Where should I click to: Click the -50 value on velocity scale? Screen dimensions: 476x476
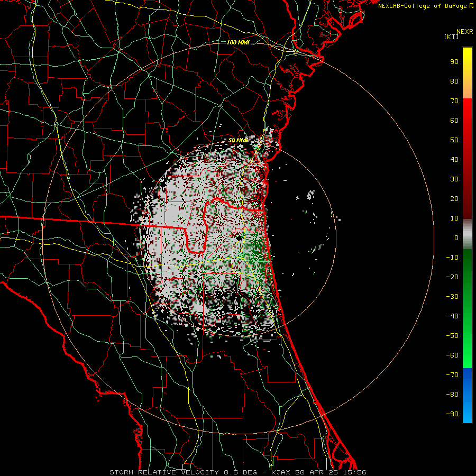click(452, 336)
